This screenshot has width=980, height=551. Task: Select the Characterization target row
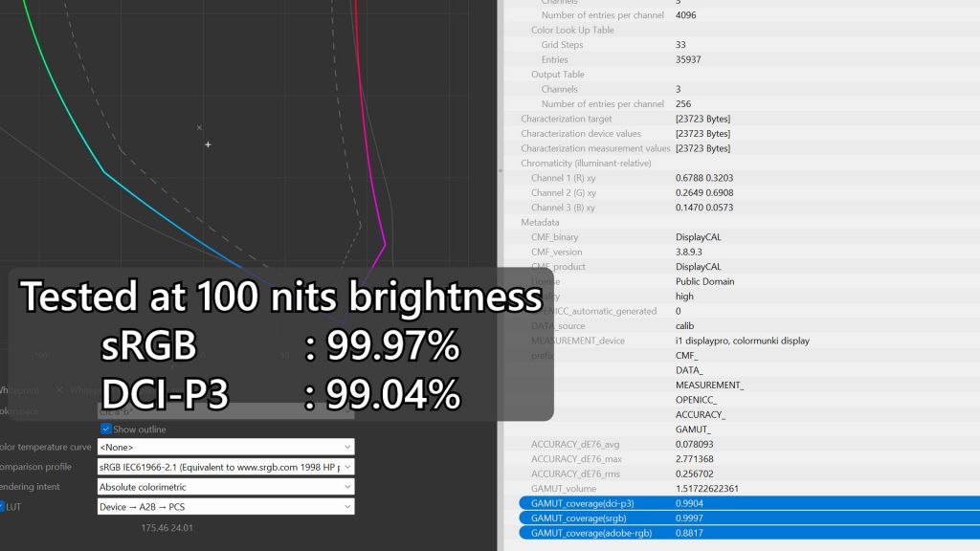(742, 119)
